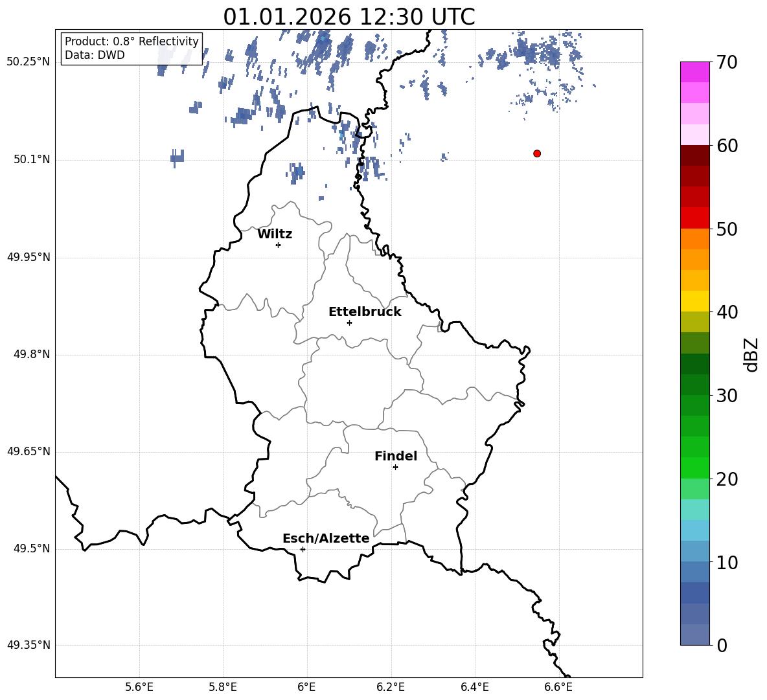Click the 50.1°N latitude label
Image resolution: width=767 pixels, height=700 pixels.
point(31,159)
